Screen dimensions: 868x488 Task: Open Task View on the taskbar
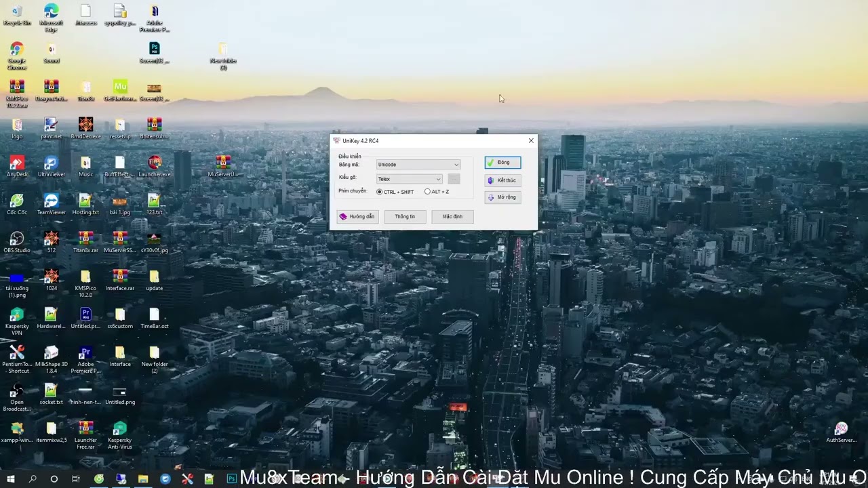[76, 479]
